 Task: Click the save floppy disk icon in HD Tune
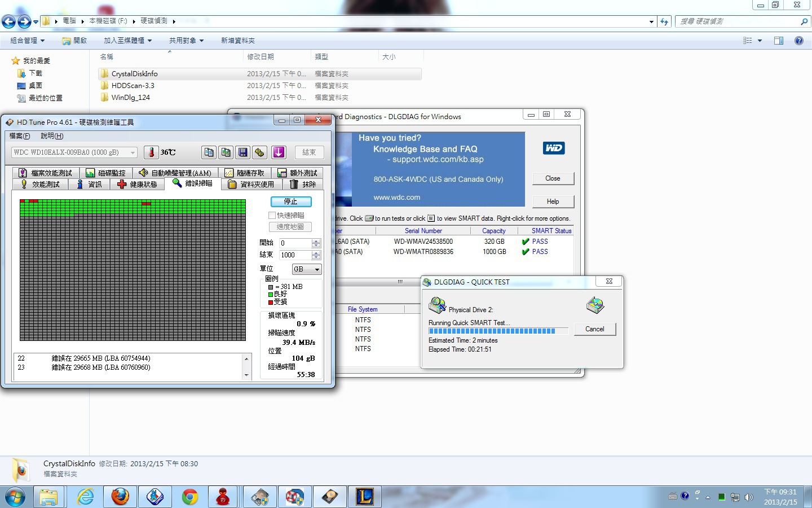tap(243, 152)
